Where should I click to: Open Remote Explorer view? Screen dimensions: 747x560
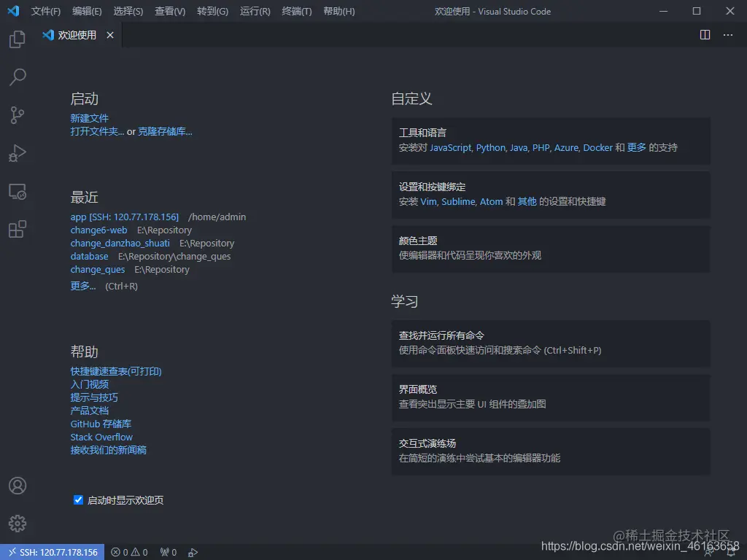[18, 192]
